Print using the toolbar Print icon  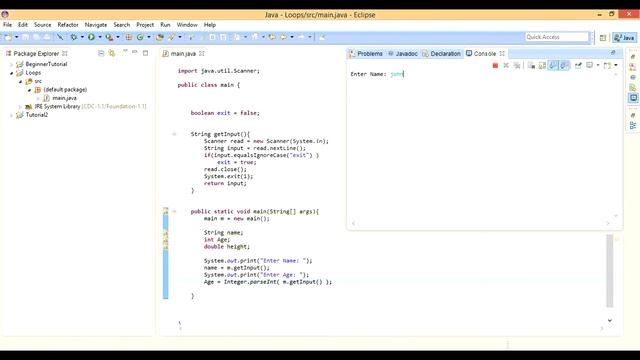(47, 37)
